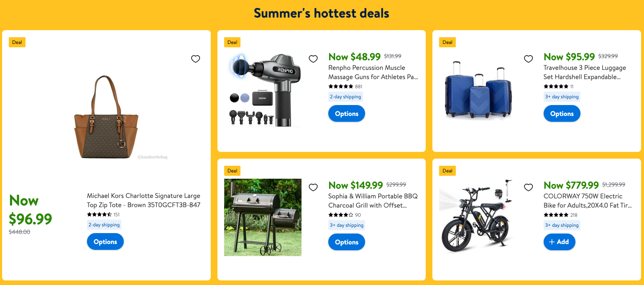Toggle favorite on the COLORWAY electric bike
The height and width of the screenshot is (285, 644).
[528, 187]
